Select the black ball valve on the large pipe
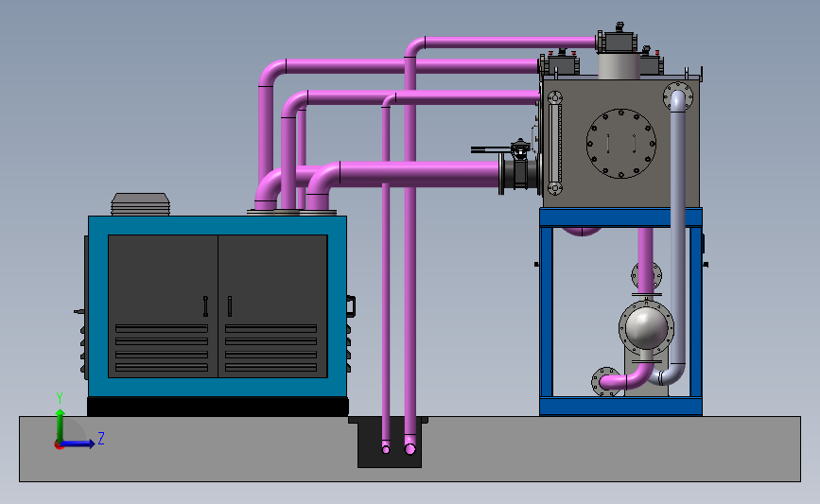Screen dimensions: 820x504 coord(519,166)
